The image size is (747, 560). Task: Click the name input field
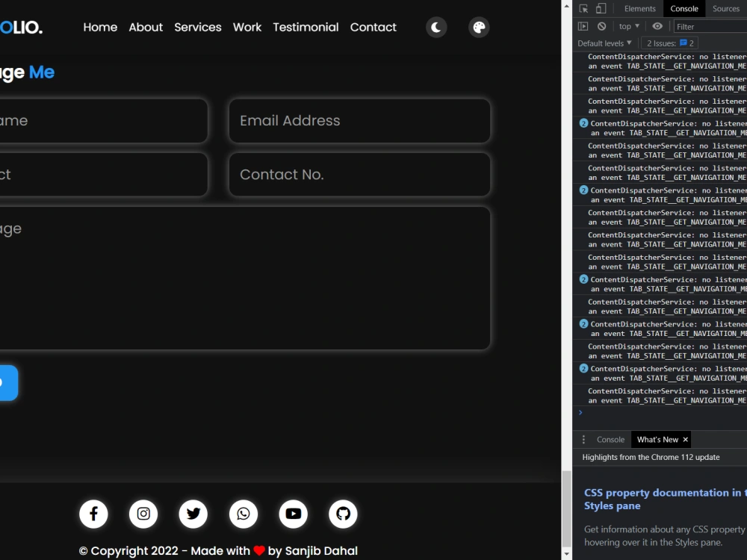(x=103, y=120)
